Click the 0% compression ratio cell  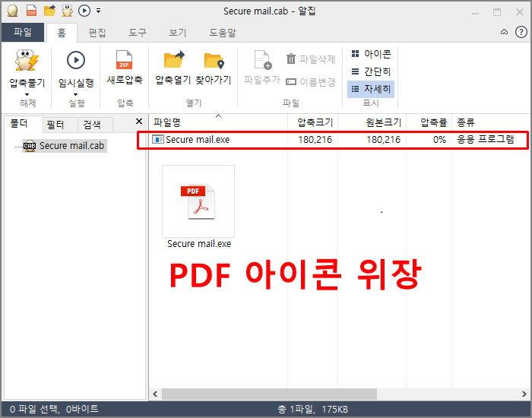[439, 139]
